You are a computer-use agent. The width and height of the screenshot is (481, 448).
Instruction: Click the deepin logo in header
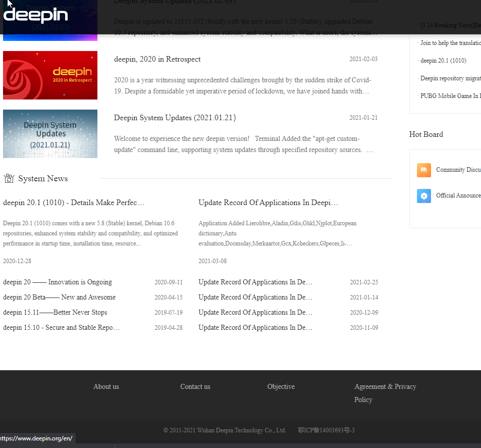(36, 15)
